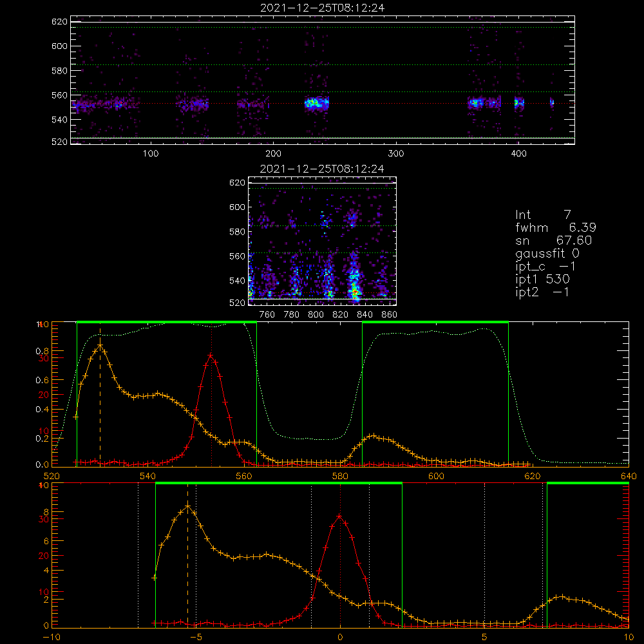Click the timestamp title above the small middle image
This screenshot has width=644, height=644.
(322, 169)
